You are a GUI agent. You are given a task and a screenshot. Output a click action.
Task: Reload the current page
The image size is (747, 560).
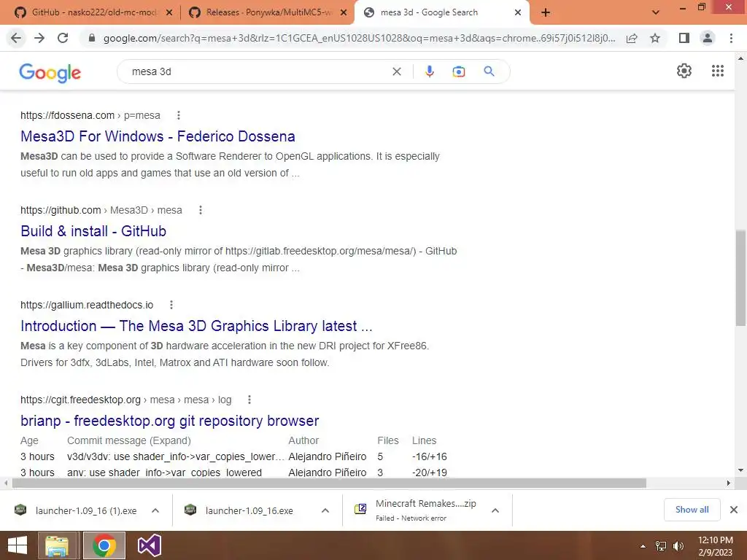[63, 38]
